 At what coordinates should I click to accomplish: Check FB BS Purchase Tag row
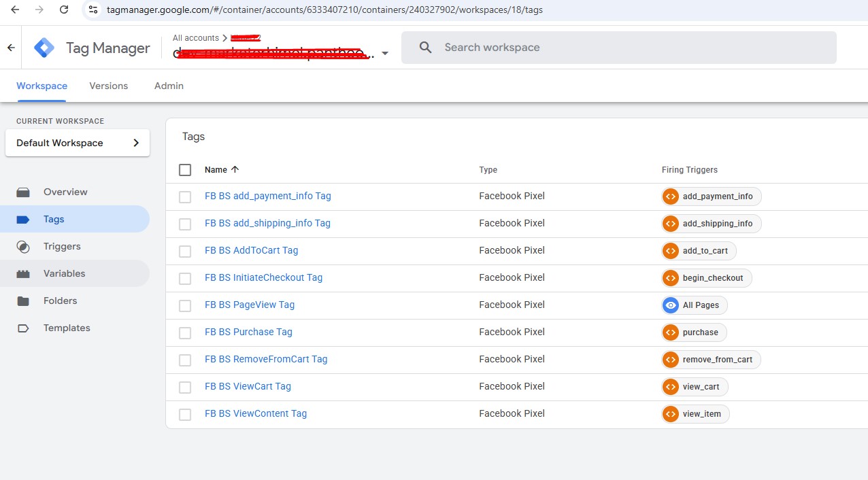[x=185, y=333]
